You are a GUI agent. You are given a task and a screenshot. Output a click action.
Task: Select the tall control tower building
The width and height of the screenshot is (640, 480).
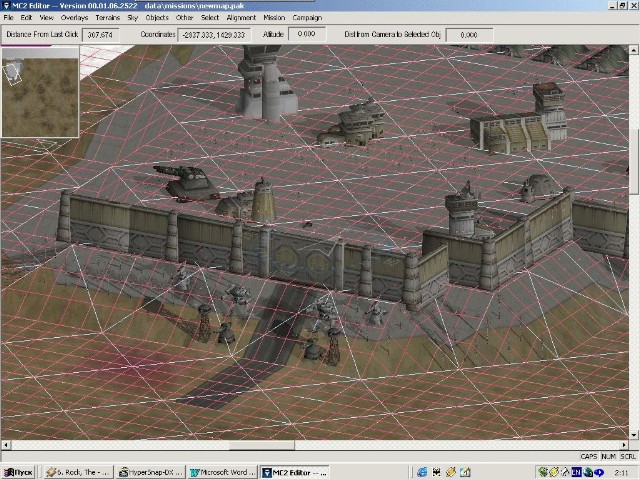(266, 82)
